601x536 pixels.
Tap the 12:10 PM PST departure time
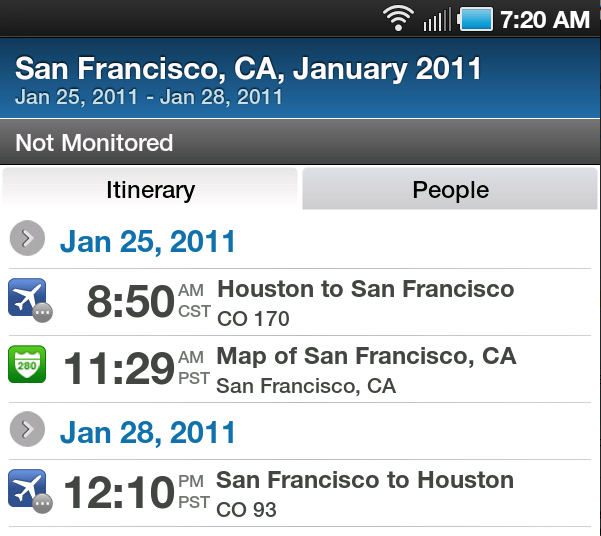[x=137, y=492]
